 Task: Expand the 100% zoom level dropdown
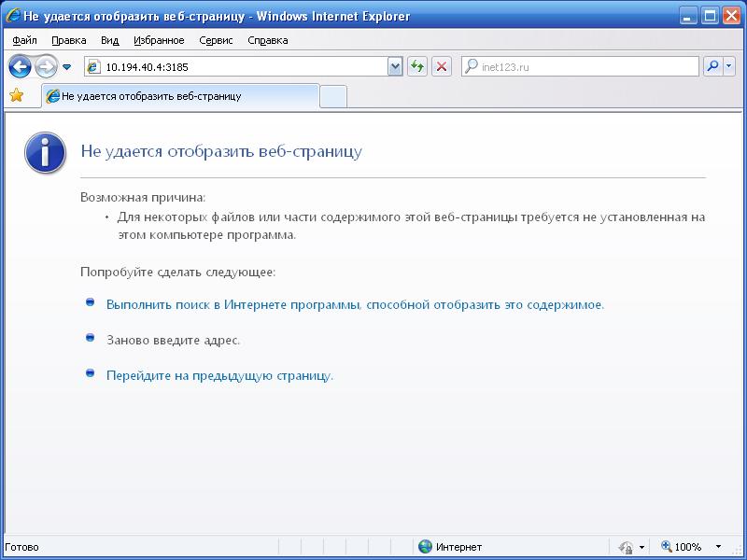(x=718, y=547)
